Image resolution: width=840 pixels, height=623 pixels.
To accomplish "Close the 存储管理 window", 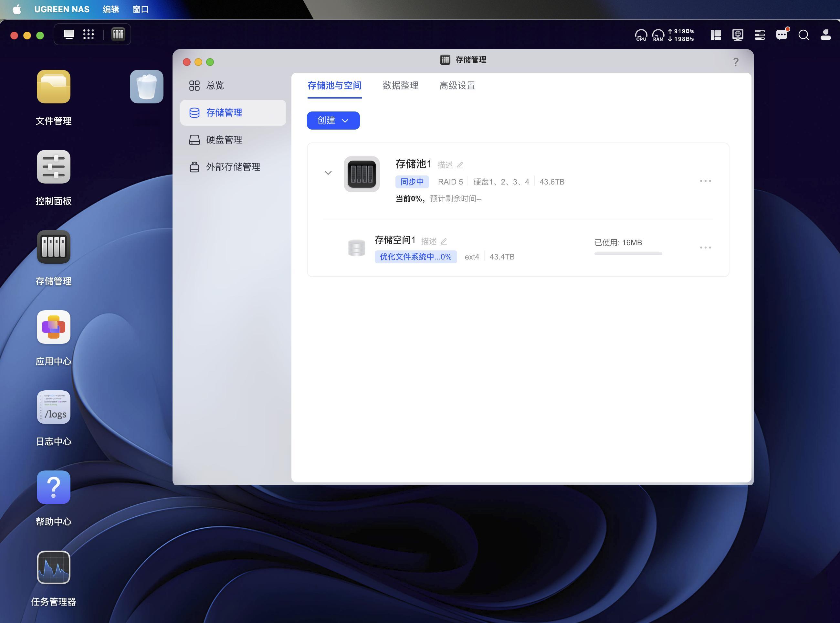I will coord(187,62).
